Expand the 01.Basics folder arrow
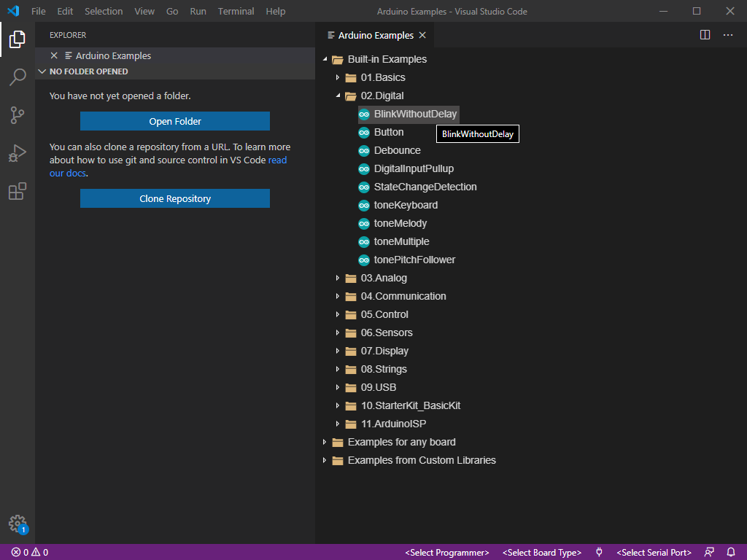Viewport: 747px width, 560px height. (x=337, y=77)
